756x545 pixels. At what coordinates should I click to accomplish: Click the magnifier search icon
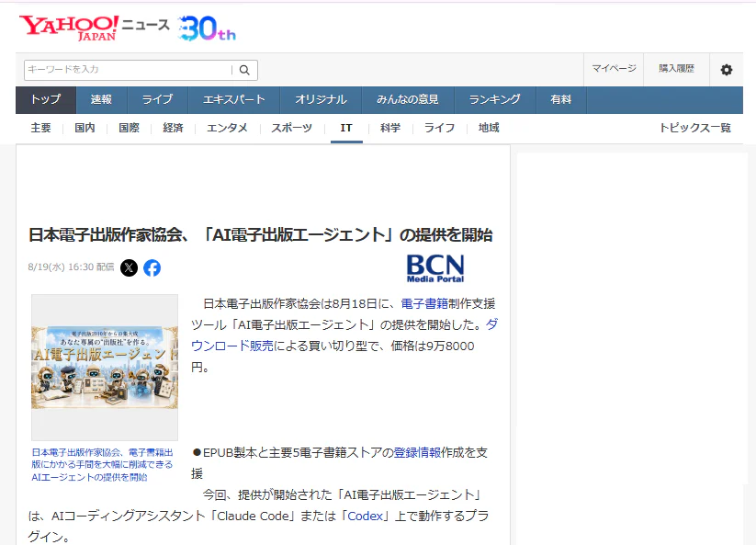[x=244, y=70]
